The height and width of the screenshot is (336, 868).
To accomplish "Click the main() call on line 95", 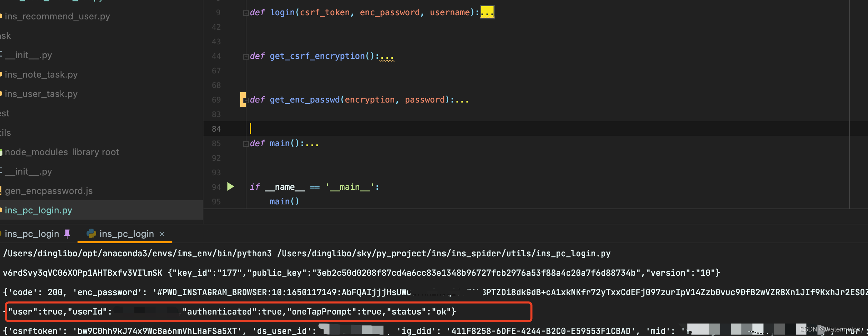I will 284,202.
